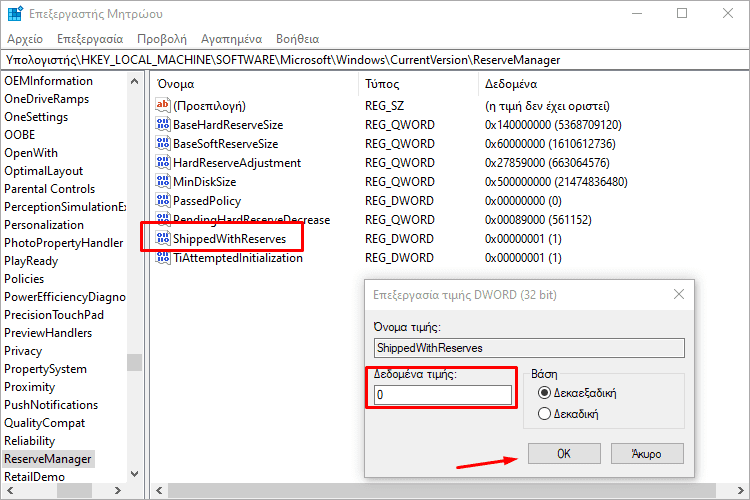The width and height of the screenshot is (750, 500).
Task: Select the OneSettings key
Action: coord(36,117)
